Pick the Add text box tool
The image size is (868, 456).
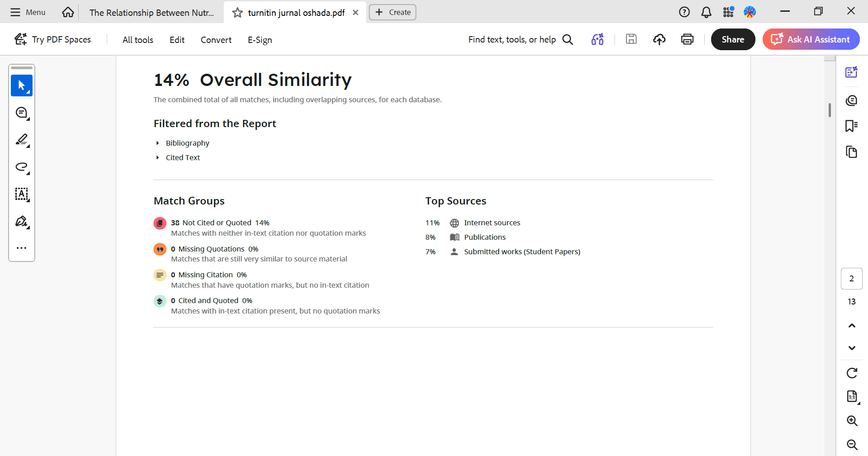tap(21, 194)
